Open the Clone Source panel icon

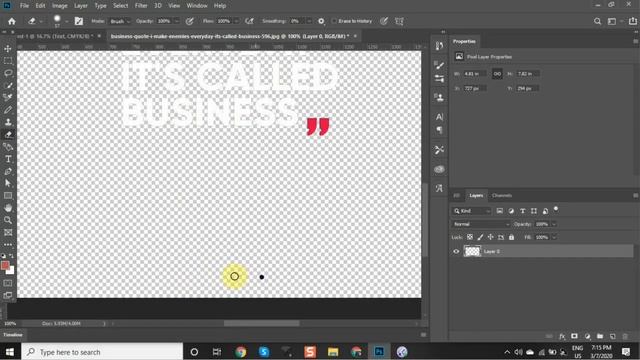(x=439, y=98)
